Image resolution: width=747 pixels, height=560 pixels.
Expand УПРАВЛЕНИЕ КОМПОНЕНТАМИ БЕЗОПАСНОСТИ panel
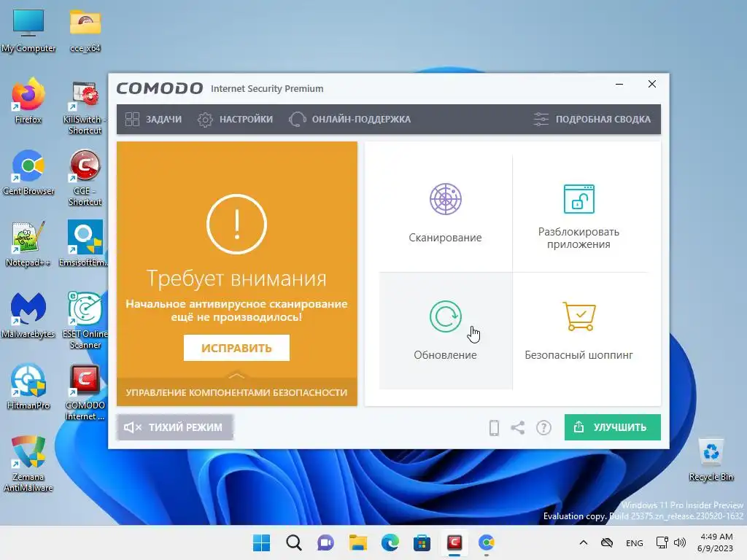point(236,392)
